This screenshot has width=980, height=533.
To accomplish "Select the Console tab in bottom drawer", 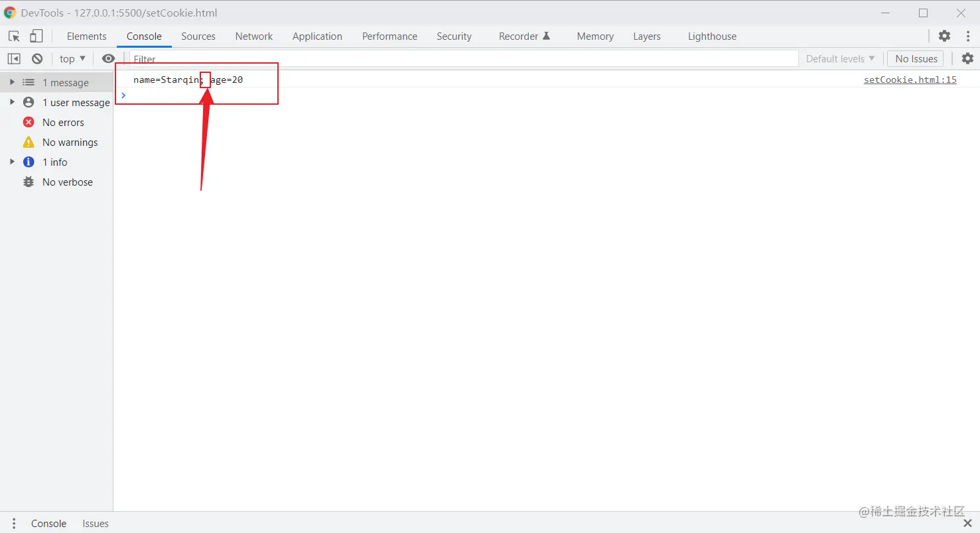I will 48,523.
